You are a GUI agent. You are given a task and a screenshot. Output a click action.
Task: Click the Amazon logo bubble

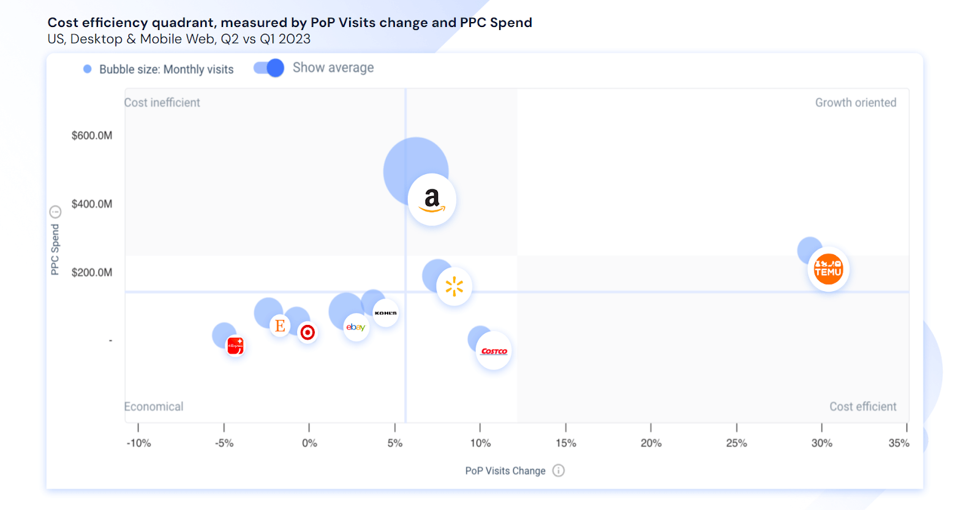point(432,199)
